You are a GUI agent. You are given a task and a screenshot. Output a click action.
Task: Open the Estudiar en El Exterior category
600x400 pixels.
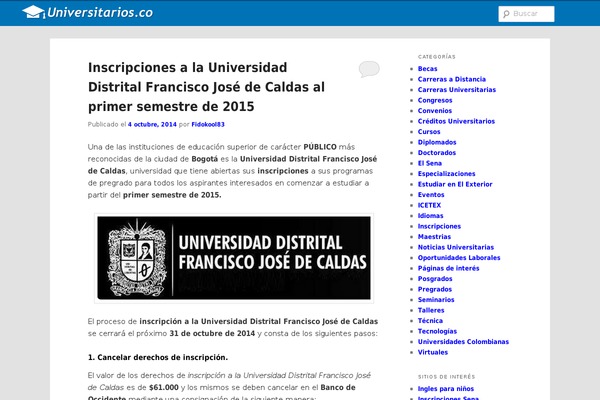(x=454, y=184)
